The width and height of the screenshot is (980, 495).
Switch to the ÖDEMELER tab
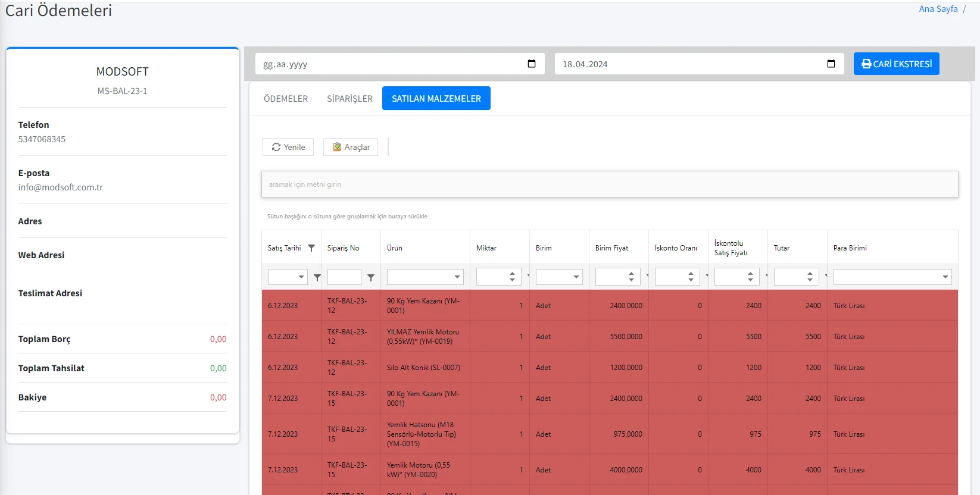pos(286,99)
